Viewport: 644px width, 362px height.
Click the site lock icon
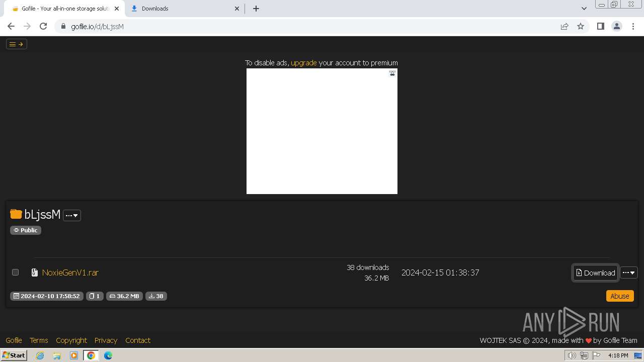[x=63, y=26]
